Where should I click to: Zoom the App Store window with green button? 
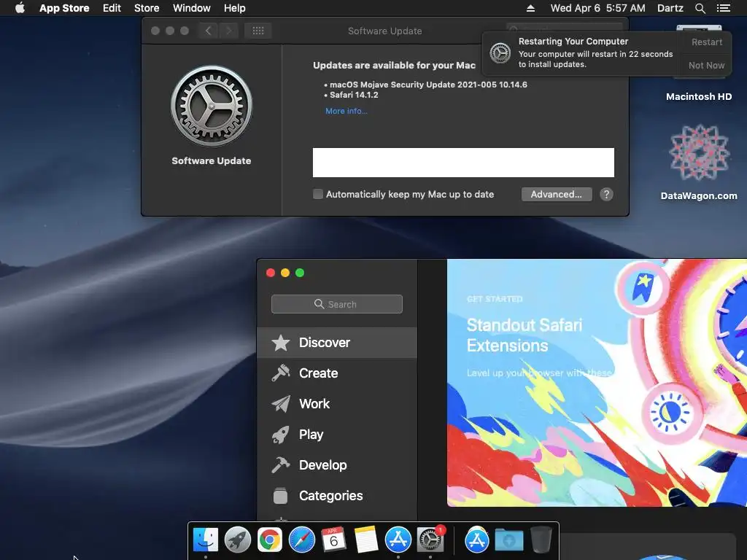pos(300,273)
